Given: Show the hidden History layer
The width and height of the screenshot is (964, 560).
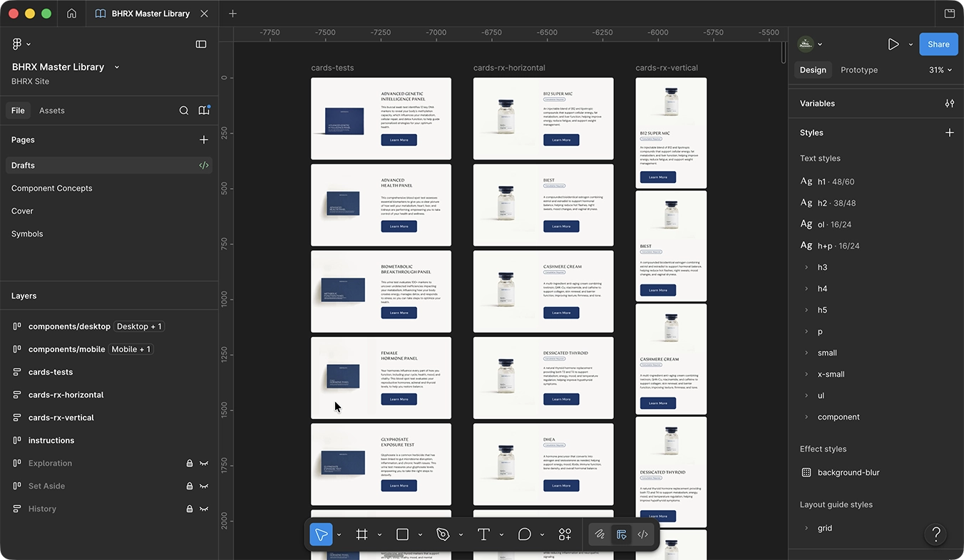Looking at the screenshot, I should coord(204,509).
